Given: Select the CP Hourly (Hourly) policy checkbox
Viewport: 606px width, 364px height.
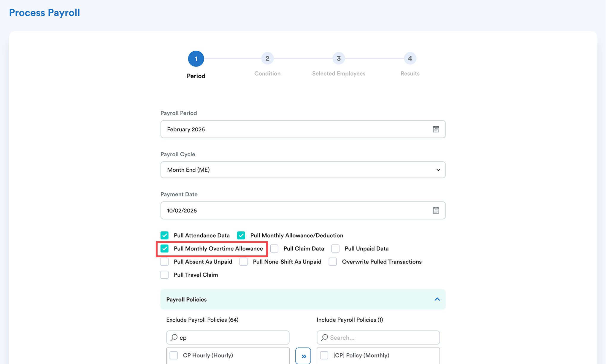Looking at the screenshot, I should (x=174, y=355).
